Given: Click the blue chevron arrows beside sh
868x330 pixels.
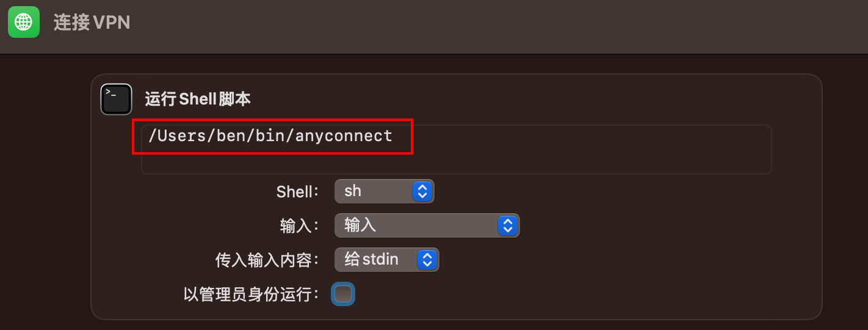Looking at the screenshot, I should click(422, 191).
